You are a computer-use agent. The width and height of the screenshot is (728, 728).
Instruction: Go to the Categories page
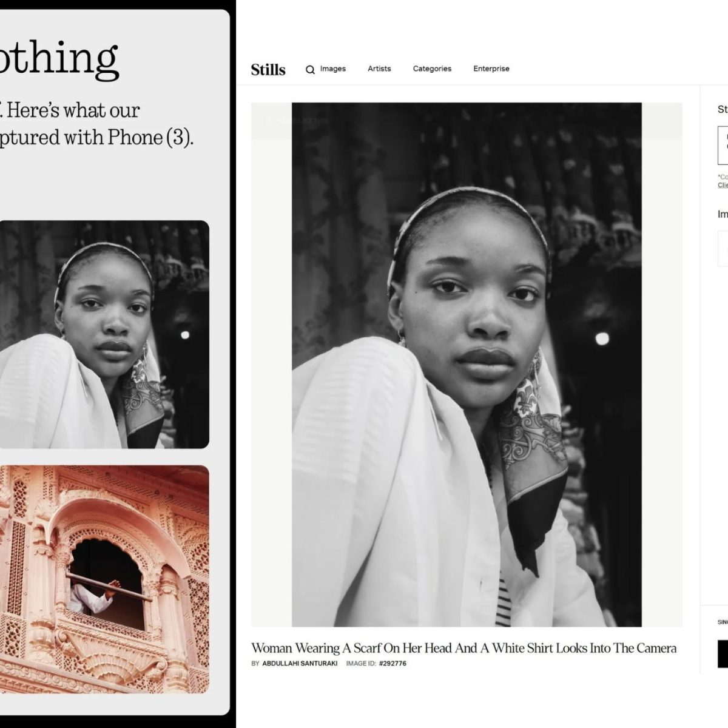(x=432, y=69)
